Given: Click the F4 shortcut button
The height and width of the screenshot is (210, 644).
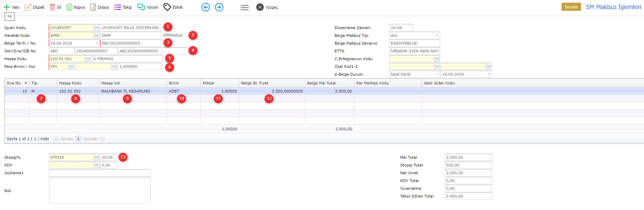Looking at the screenshot, I should [x=9, y=16].
